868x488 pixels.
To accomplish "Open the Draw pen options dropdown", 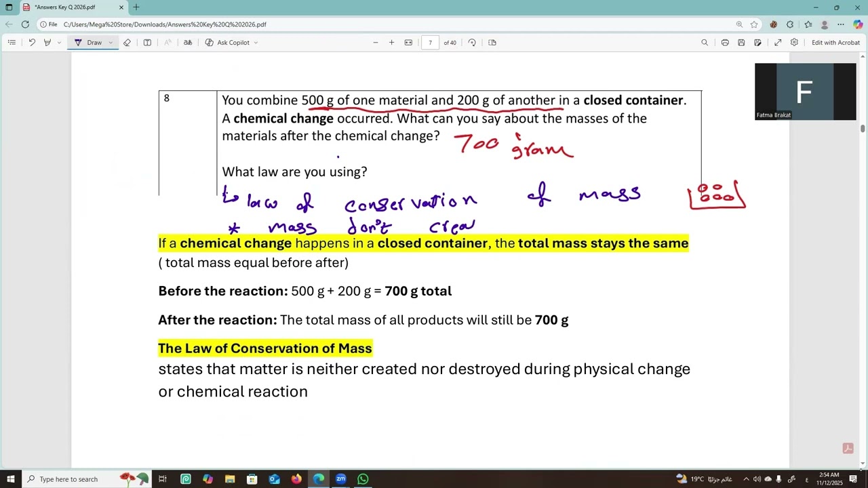I will 111,43.
